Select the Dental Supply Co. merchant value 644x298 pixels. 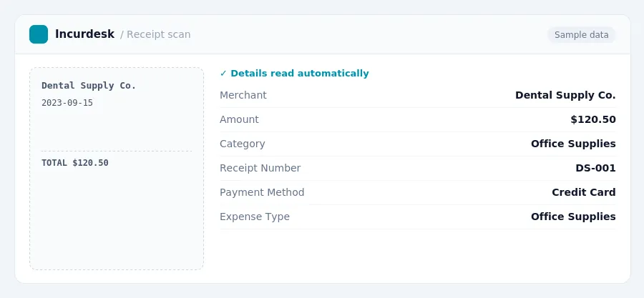[x=565, y=95]
